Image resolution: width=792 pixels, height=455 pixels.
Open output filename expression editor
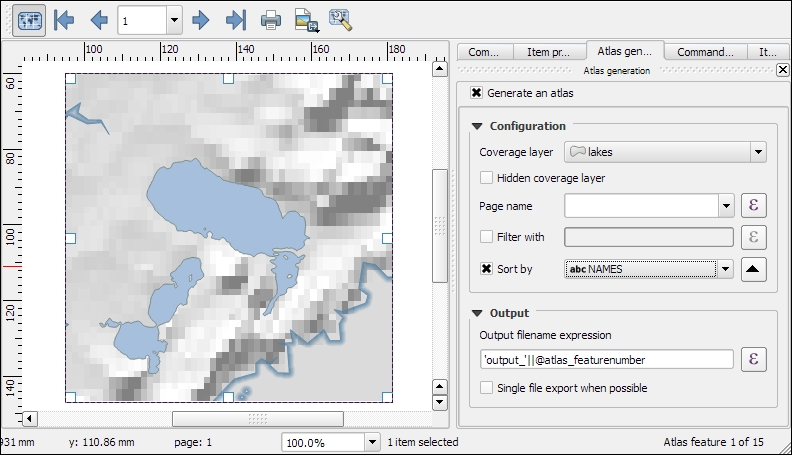(x=754, y=359)
